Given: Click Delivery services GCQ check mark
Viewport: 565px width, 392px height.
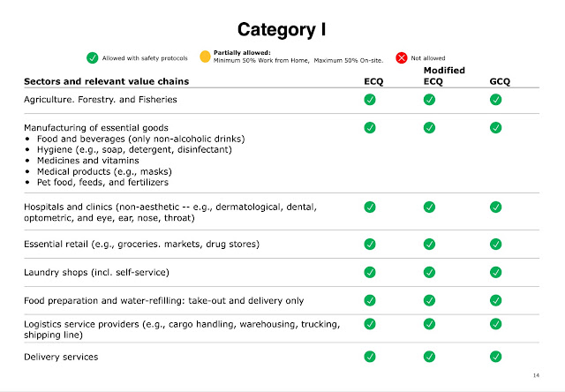Looking at the screenshot, I should coord(496,357).
